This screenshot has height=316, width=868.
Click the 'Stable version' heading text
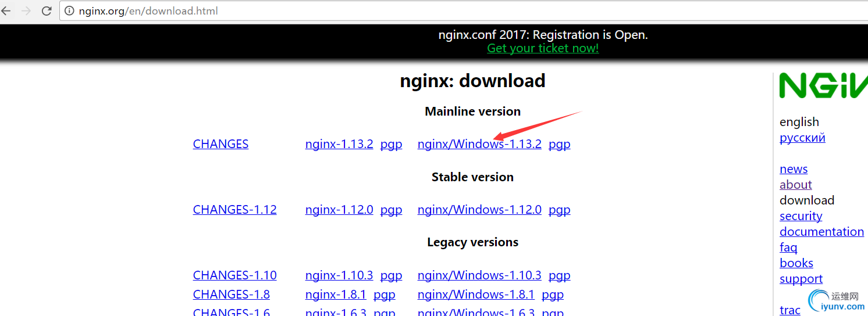472,177
